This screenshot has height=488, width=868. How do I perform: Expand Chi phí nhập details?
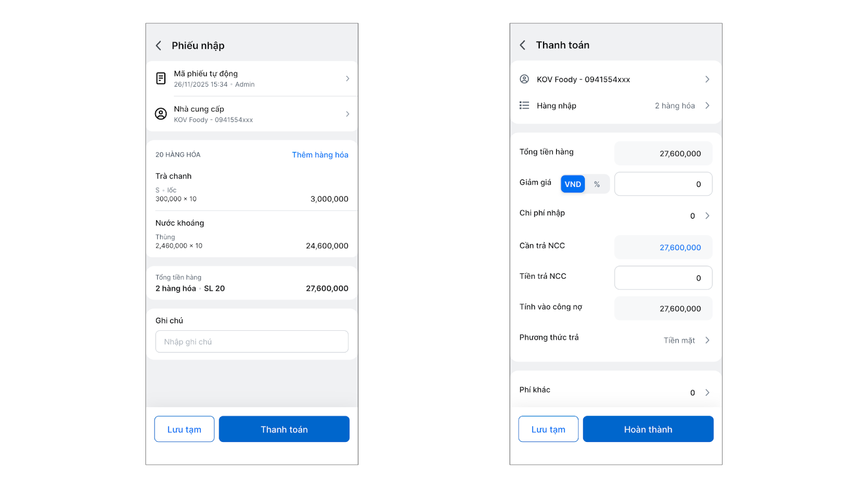[707, 216]
